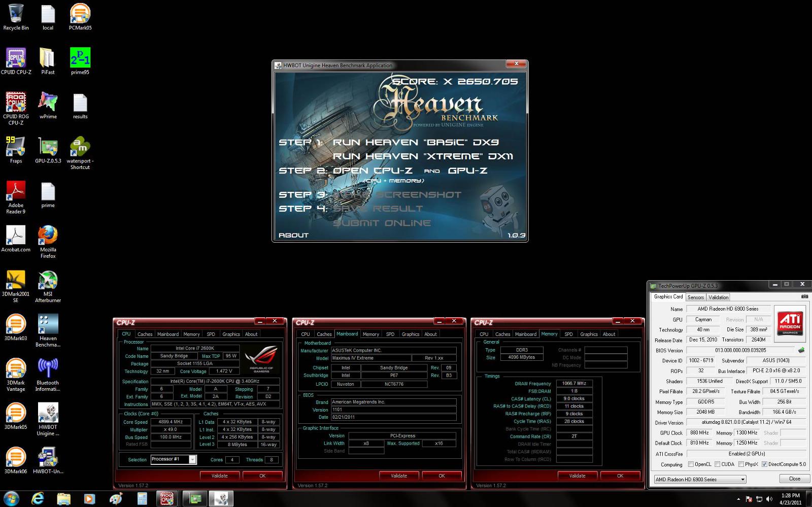Open Windows Media Player taskbar icon
The height and width of the screenshot is (507, 812).
click(x=89, y=499)
